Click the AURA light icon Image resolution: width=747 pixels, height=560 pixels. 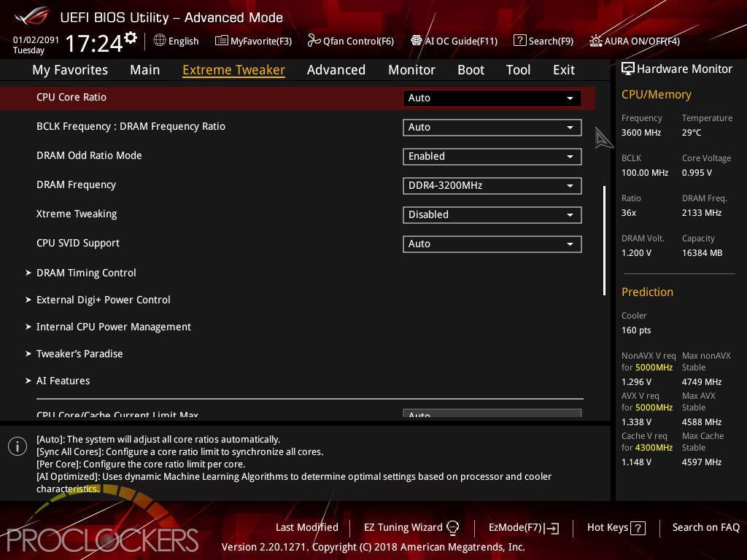[595, 41]
